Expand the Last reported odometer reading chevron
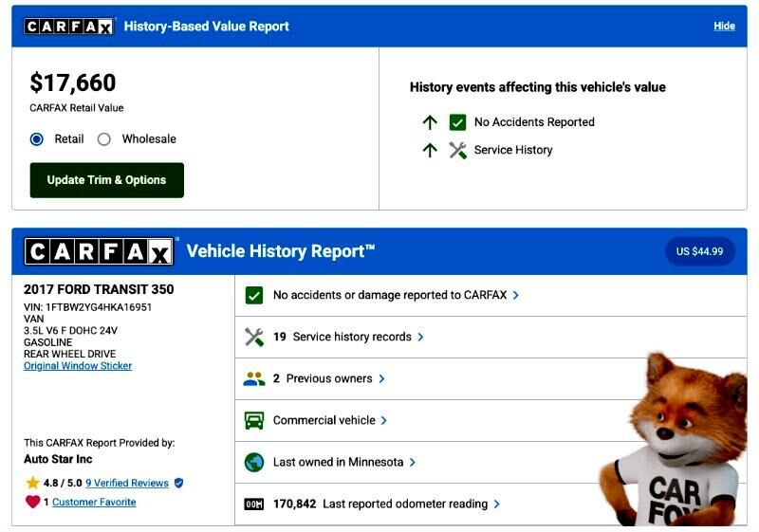 (496, 504)
